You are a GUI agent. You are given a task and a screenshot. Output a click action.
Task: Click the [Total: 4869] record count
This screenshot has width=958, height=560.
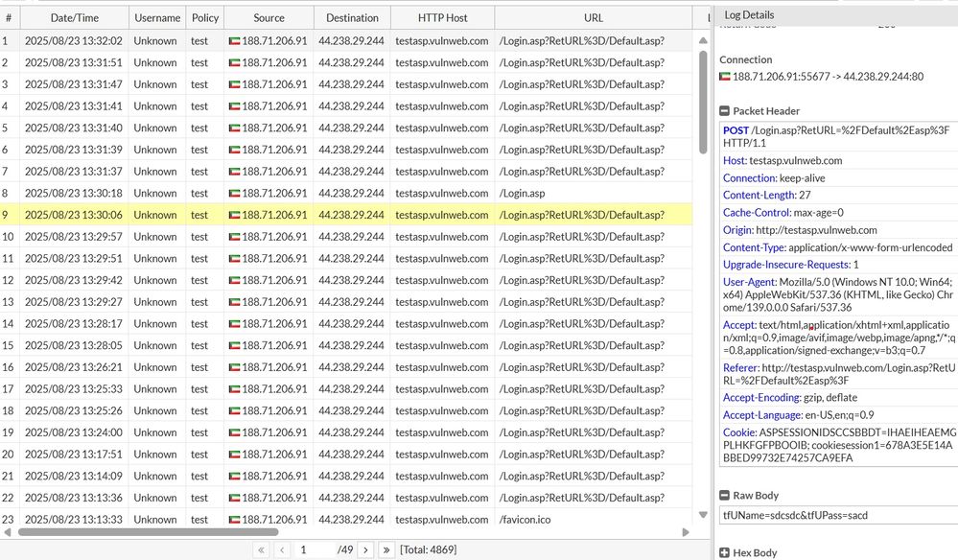pos(429,549)
